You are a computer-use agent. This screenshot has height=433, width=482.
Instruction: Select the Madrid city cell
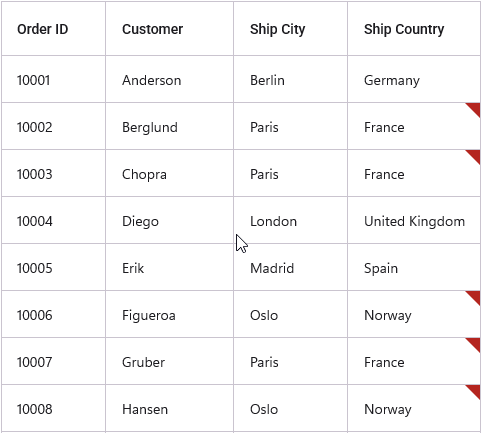(290, 267)
